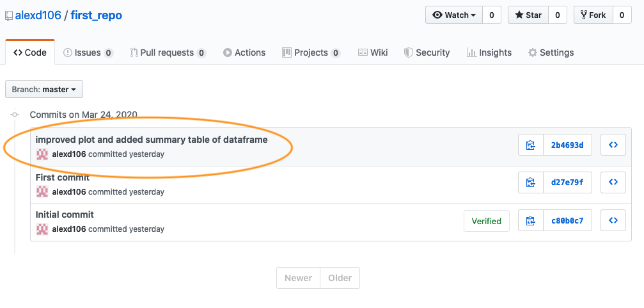Open the 'improved plot and added summary' commit
The height and width of the screenshot is (308, 644).
pyautogui.click(x=152, y=140)
